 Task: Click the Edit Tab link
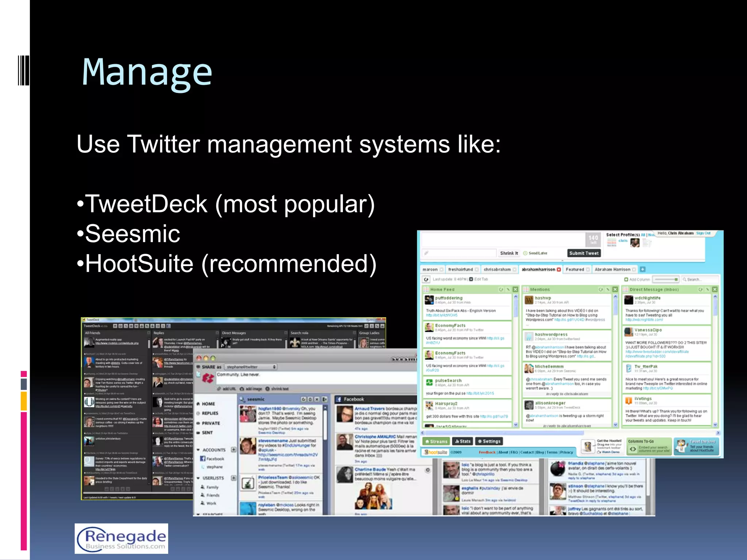(x=481, y=279)
